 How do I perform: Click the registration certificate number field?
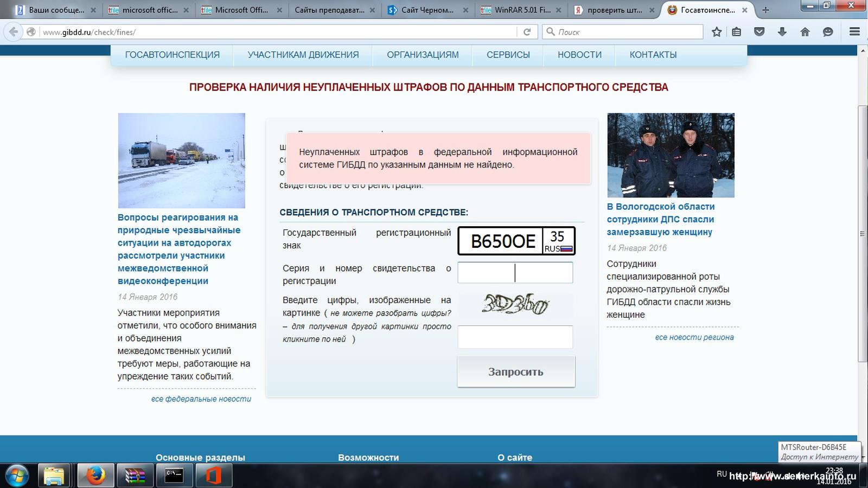515,273
